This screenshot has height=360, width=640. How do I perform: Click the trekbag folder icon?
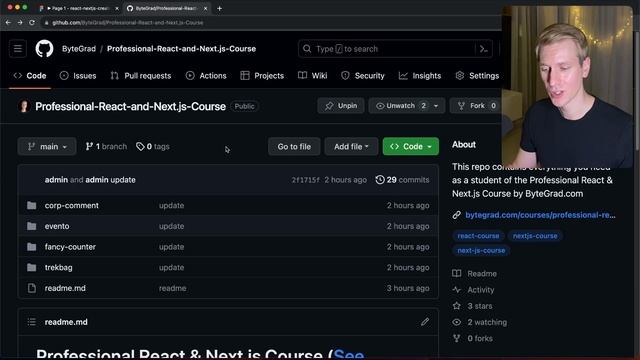pos(31,267)
